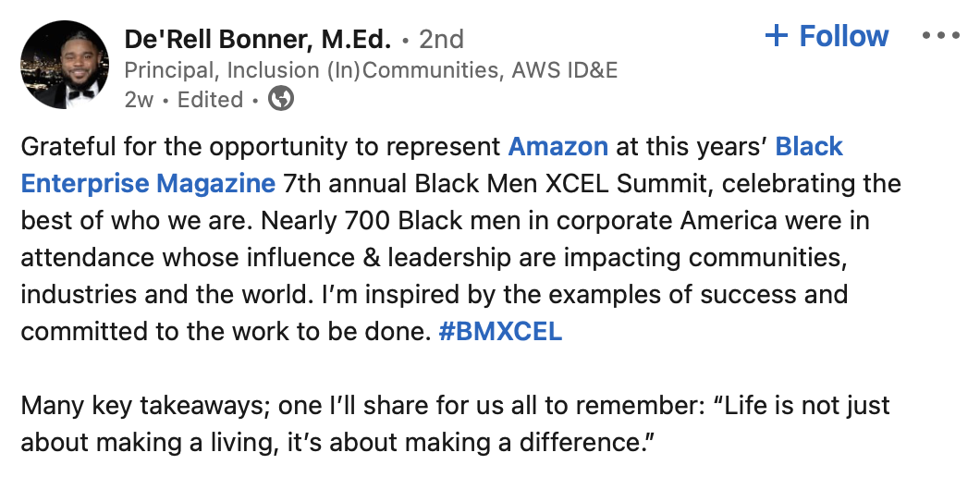
Task: Open the #BMXCEL hashtag
Action: click(x=499, y=332)
